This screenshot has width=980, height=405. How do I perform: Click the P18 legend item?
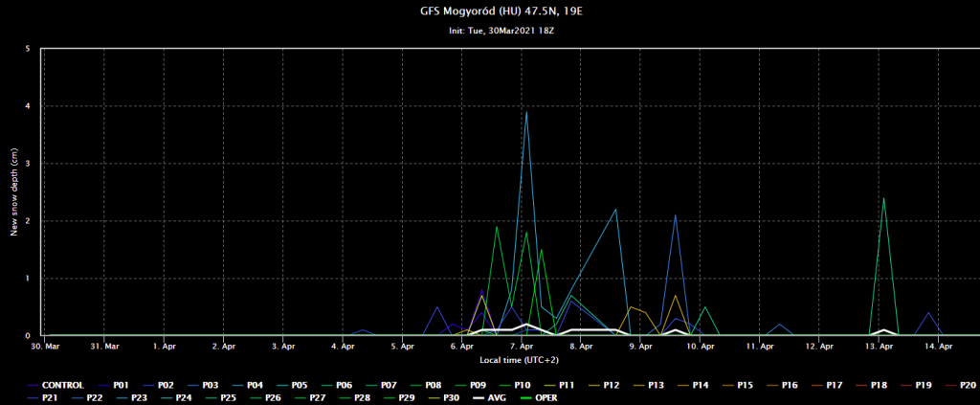tap(878, 385)
